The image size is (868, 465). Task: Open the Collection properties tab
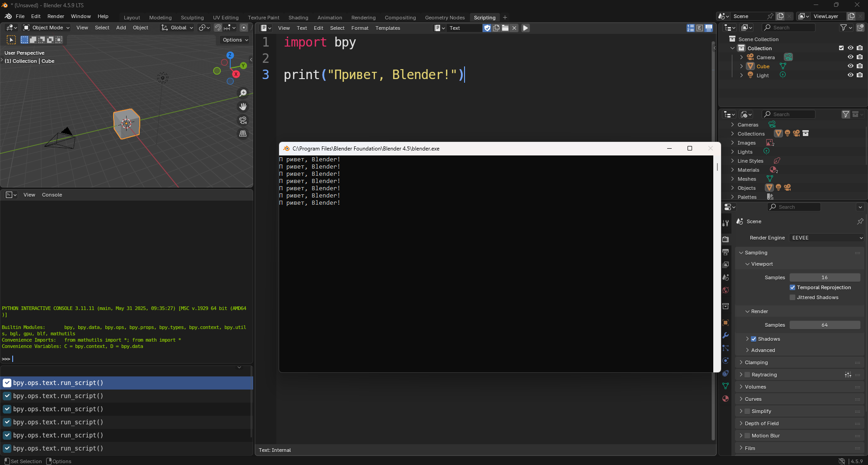click(726, 306)
